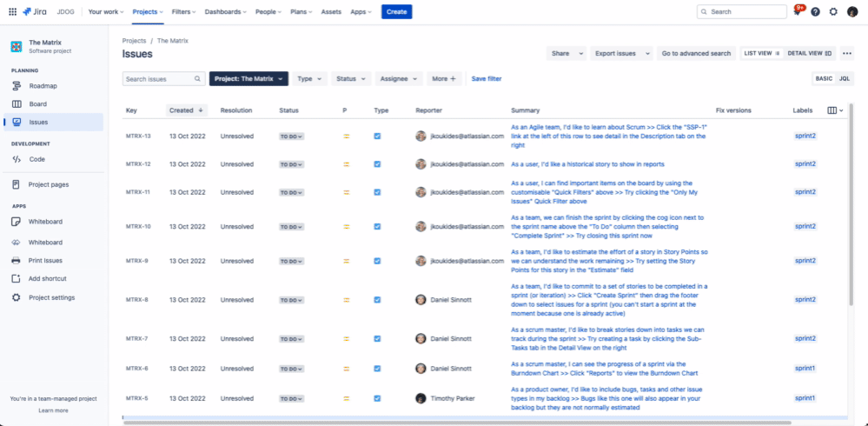Screen dimensions: 868x426
Task: Switch to JQL search mode
Action: [x=845, y=78]
